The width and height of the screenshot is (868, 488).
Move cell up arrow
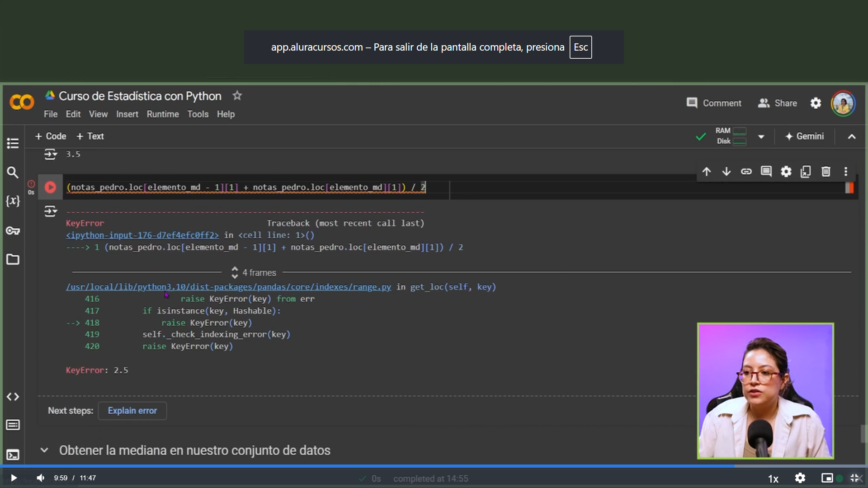[x=707, y=172]
